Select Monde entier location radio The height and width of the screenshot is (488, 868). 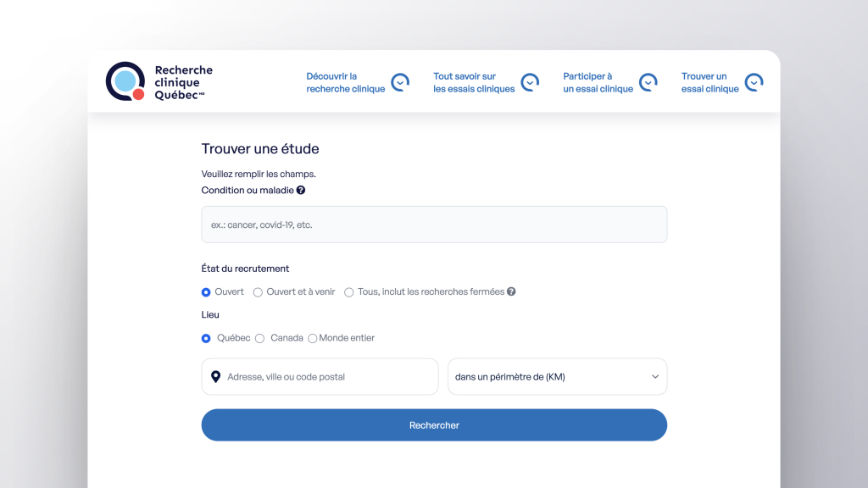313,339
